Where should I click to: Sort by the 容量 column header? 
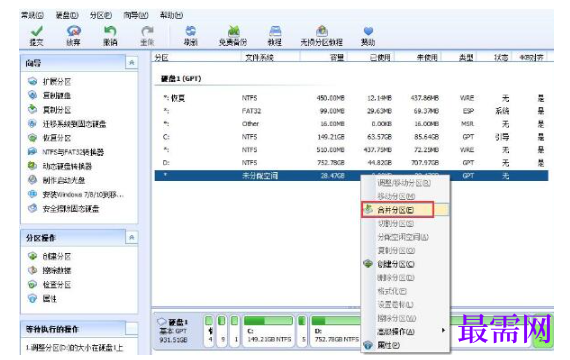[324, 57]
